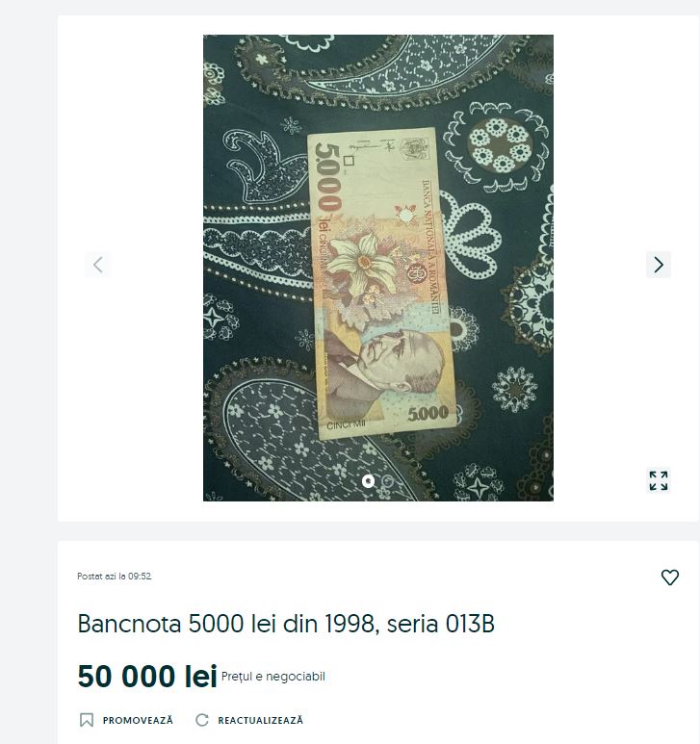Click the REACTUALIZEAZĂ label

pyautogui.click(x=260, y=720)
